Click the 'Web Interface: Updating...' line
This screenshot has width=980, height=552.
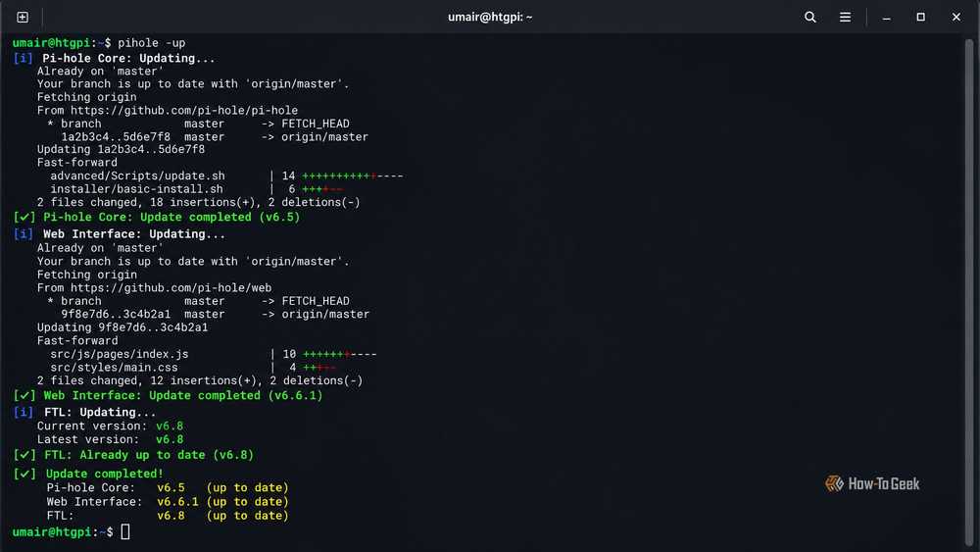click(133, 233)
